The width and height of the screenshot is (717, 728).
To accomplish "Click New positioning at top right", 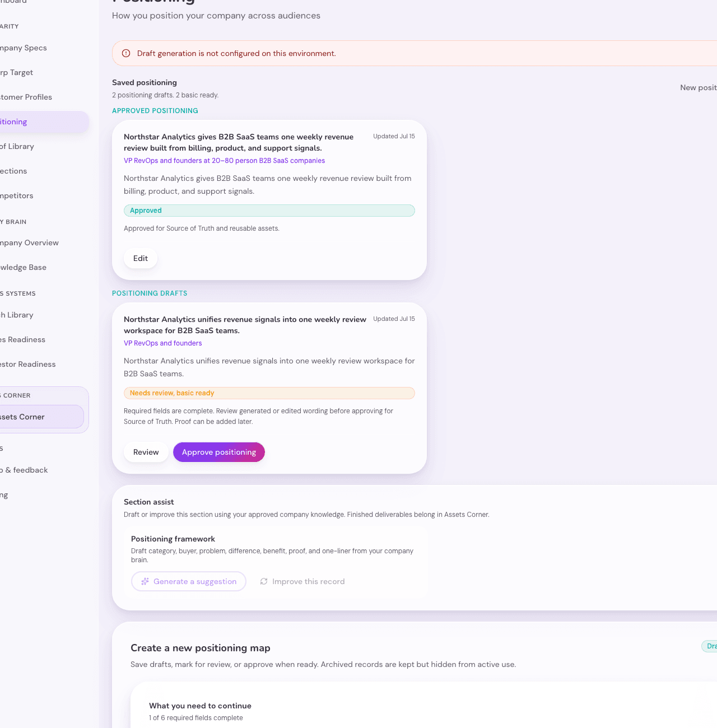I will click(x=699, y=87).
